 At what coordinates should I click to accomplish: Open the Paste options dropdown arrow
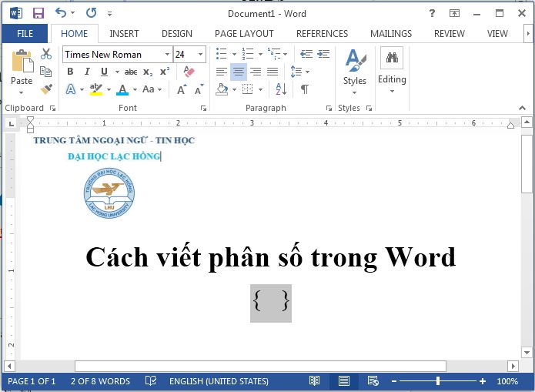click(x=22, y=92)
